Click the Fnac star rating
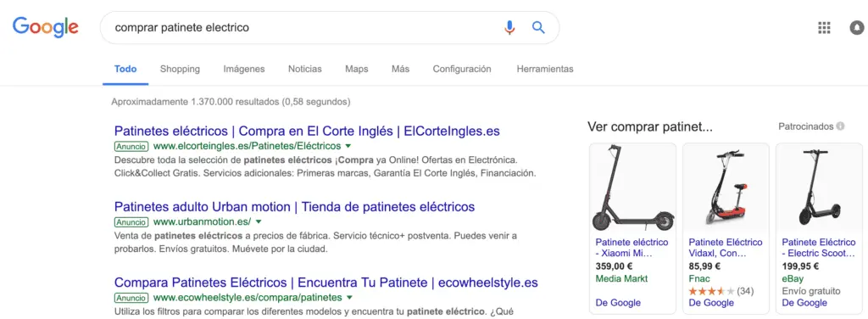Viewport: 868px width, 319px height. pos(711,291)
